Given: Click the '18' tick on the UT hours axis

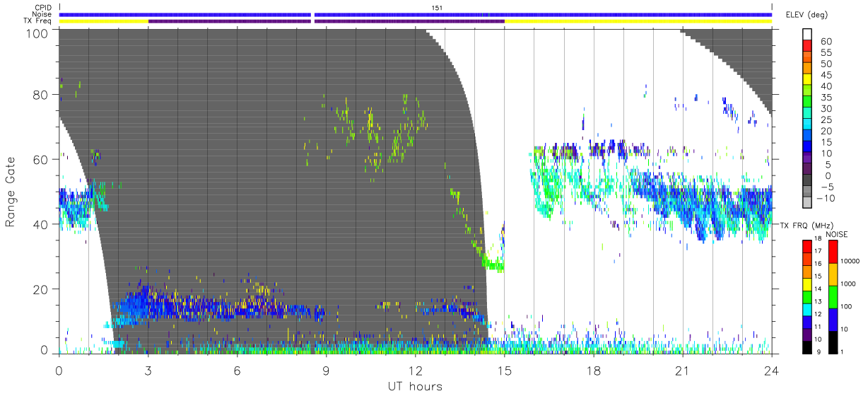Looking at the screenshot, I should (x=593, y=371).
